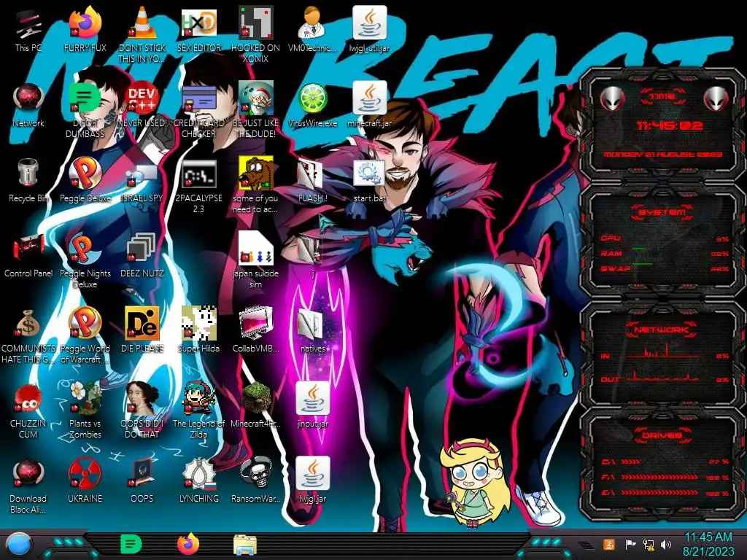Launch The Legend of Zilda
Viewport: 747px width, 560px height.
click(198, 399)
